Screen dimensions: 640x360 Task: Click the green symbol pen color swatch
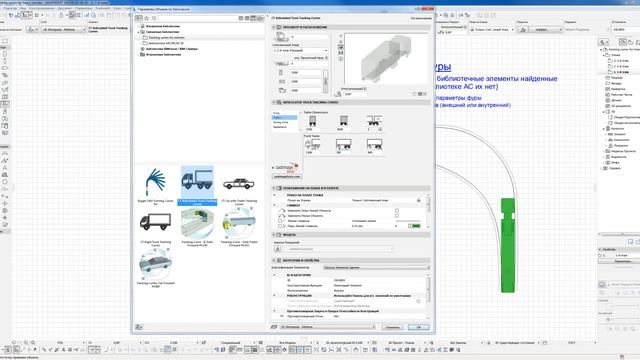pyautogui.click(x=414, y=226)
